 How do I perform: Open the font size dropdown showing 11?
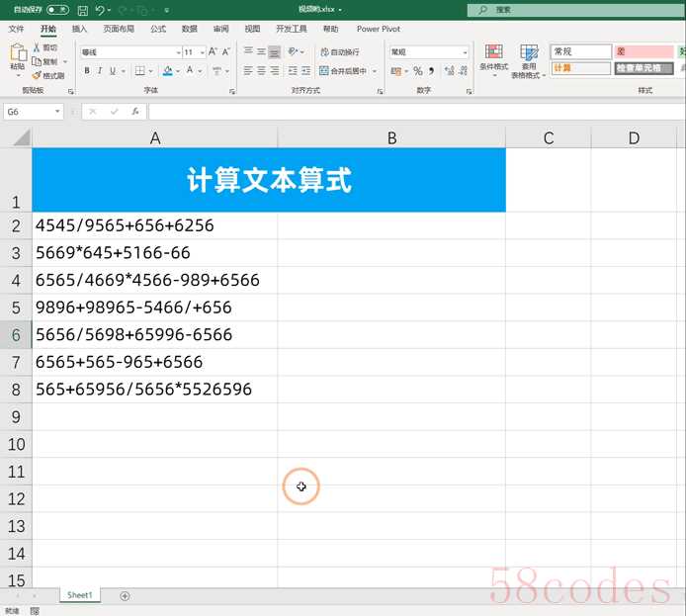(x=194, y=51)
